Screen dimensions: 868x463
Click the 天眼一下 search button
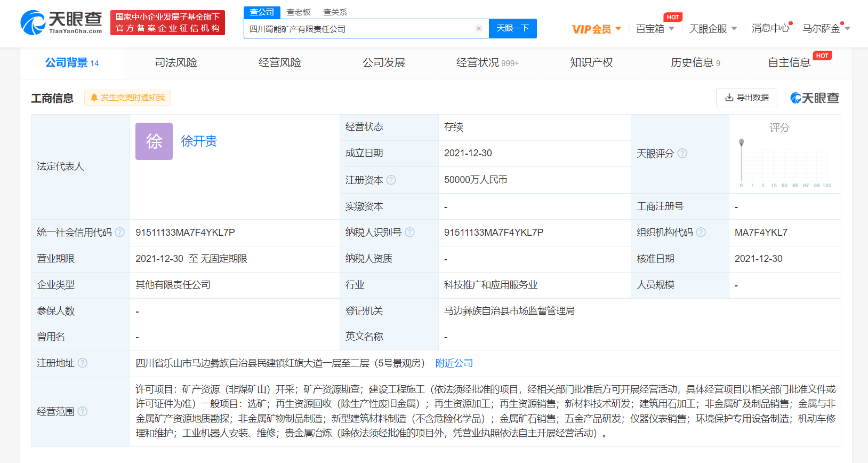pos(512,29)
